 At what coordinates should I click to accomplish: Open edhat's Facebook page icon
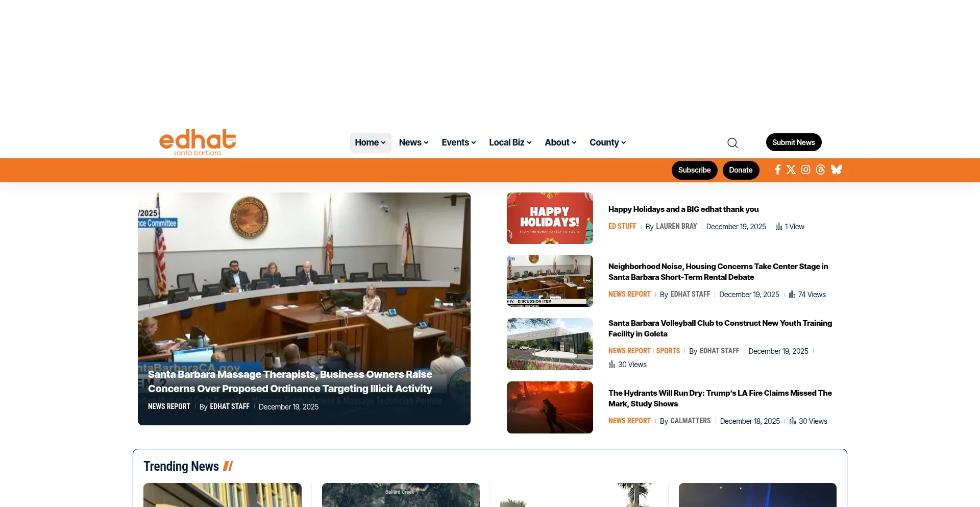[778, 170]
